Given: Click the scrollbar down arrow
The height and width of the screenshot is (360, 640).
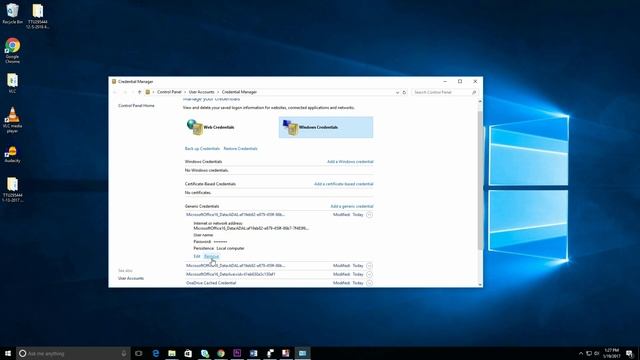Looking at the screenshot, I should (x=480, y=284).
